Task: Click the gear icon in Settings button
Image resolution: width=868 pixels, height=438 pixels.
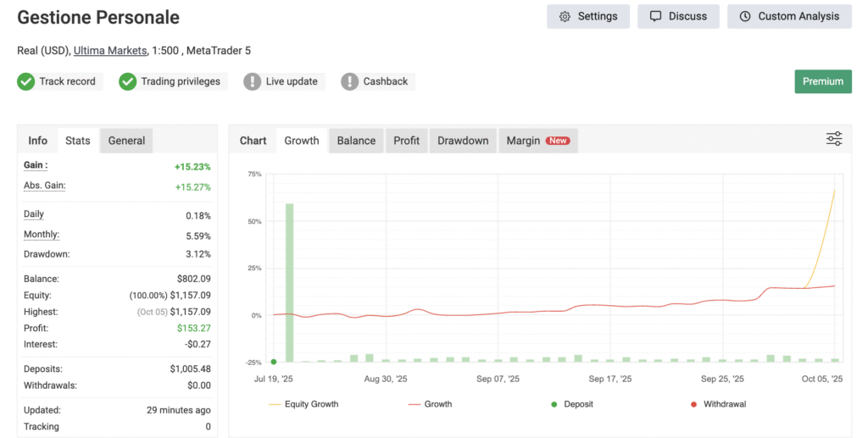Action: [565, 16]
